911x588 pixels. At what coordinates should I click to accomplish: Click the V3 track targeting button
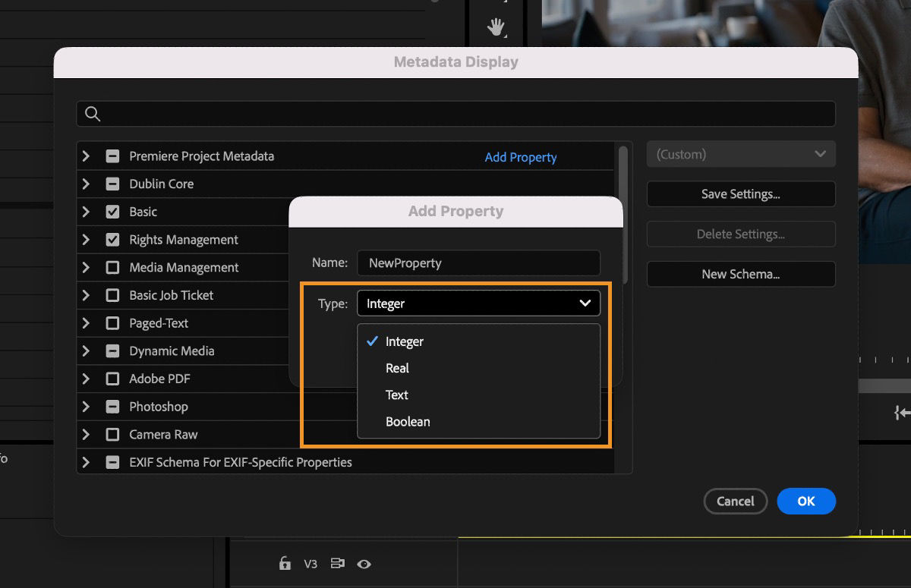[x=310, y=564]
